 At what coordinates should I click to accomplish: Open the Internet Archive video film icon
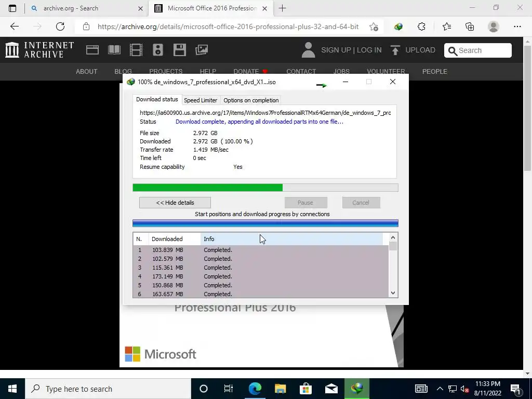(x=136, y=50)
